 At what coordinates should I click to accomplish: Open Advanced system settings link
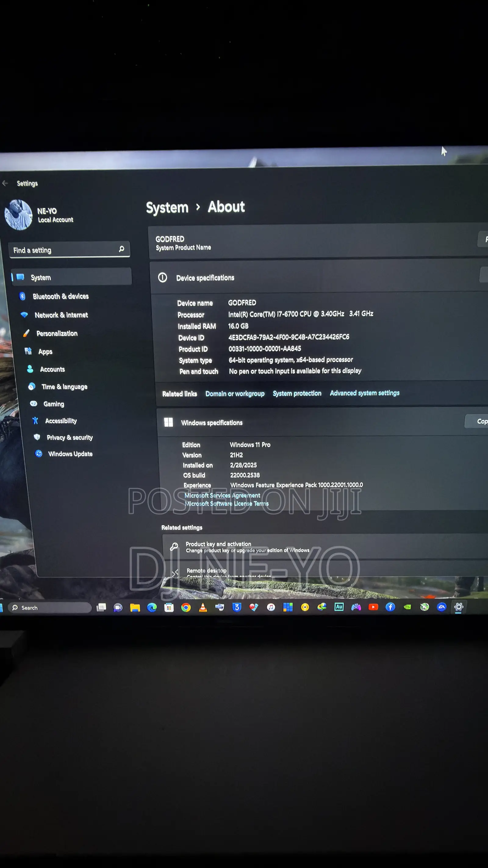pyautogui.click(x=364, y=393)
